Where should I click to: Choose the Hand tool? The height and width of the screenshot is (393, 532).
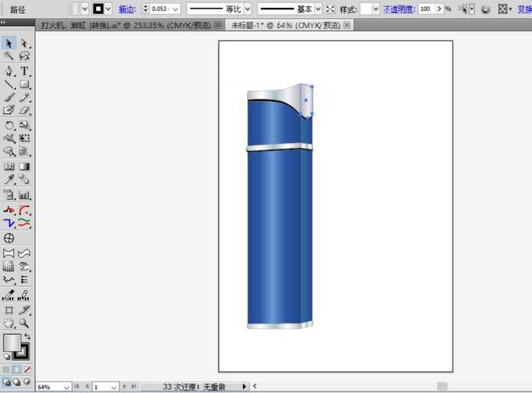point(9,322)
